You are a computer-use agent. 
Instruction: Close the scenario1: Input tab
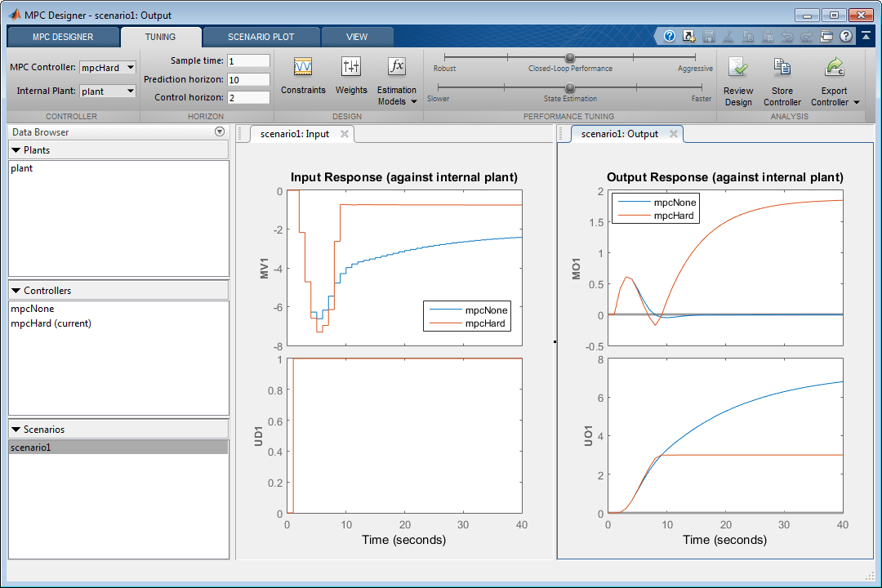[x=345, y=134]
